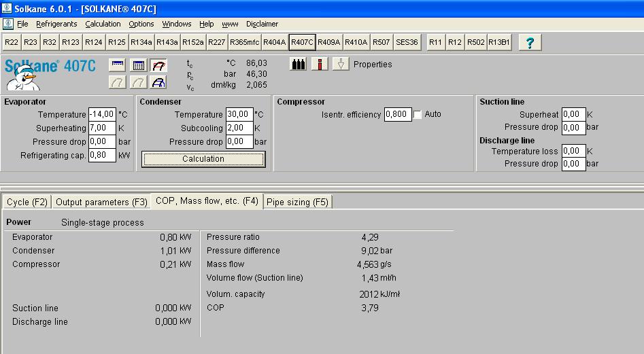Select the R404A refrigerant button
The height and width of the screenshot is (354, 644).
tap(274, 42)
